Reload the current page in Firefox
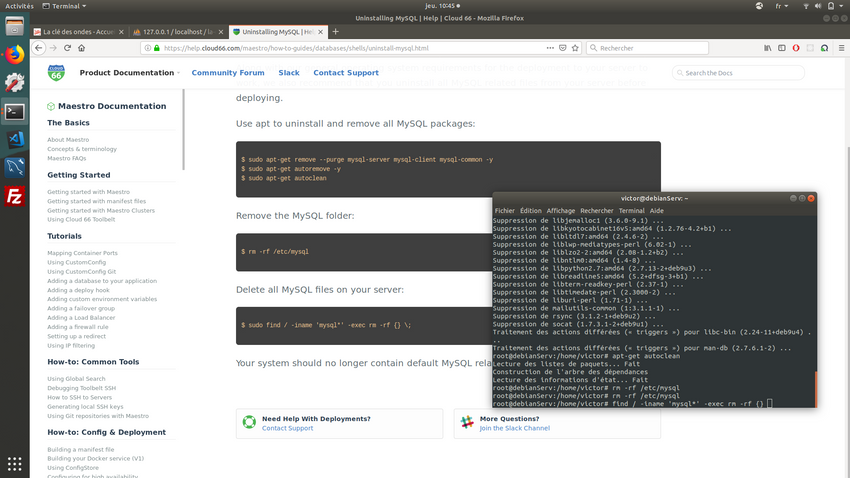Image resolution: width=850 pixels, height=478 pixels. [x=68, y=48]
